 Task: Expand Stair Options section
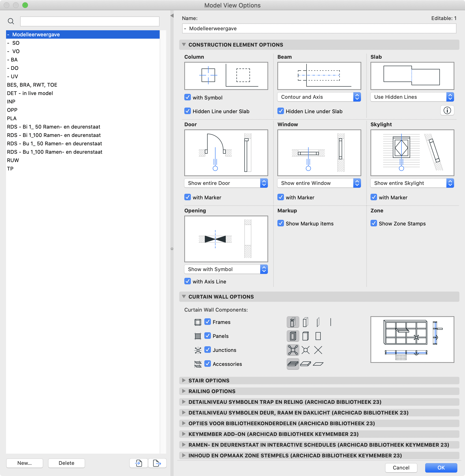point(184,381)
